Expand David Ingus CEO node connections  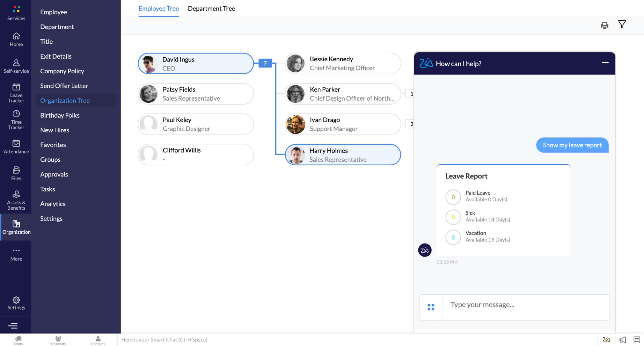tap(265, 63)
